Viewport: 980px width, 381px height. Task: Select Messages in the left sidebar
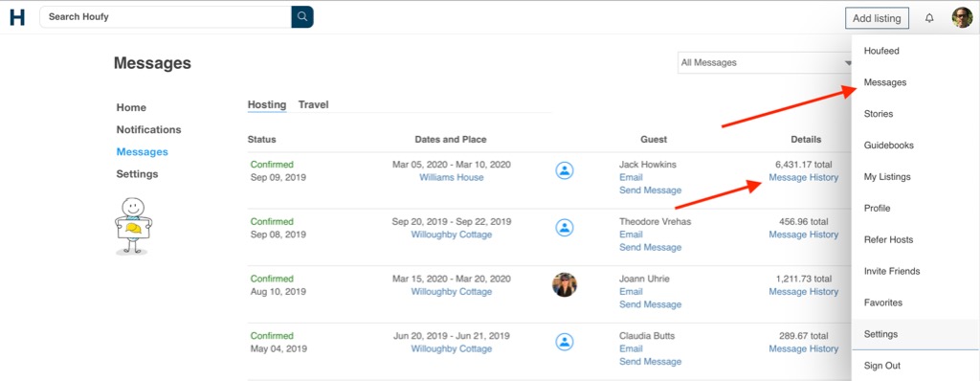coord(142,151)
